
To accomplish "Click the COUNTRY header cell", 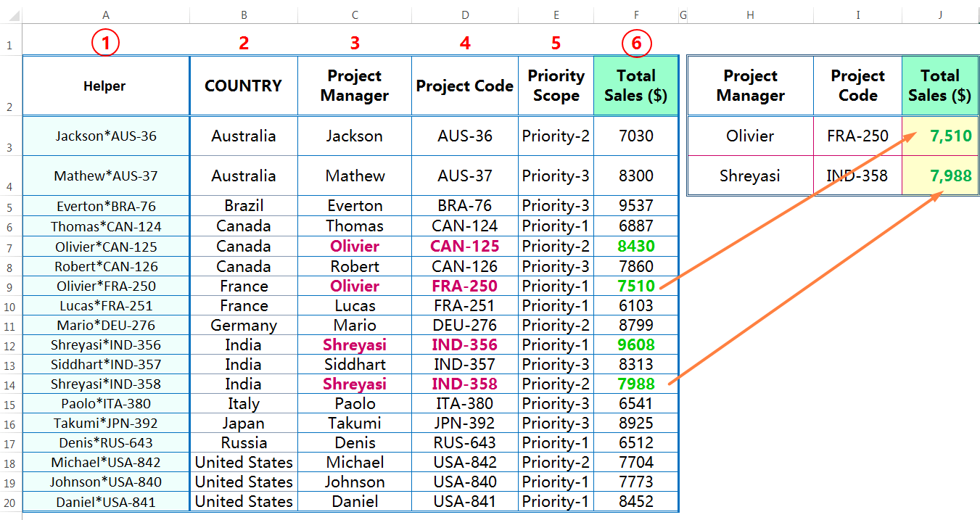I will coord(244,86).
